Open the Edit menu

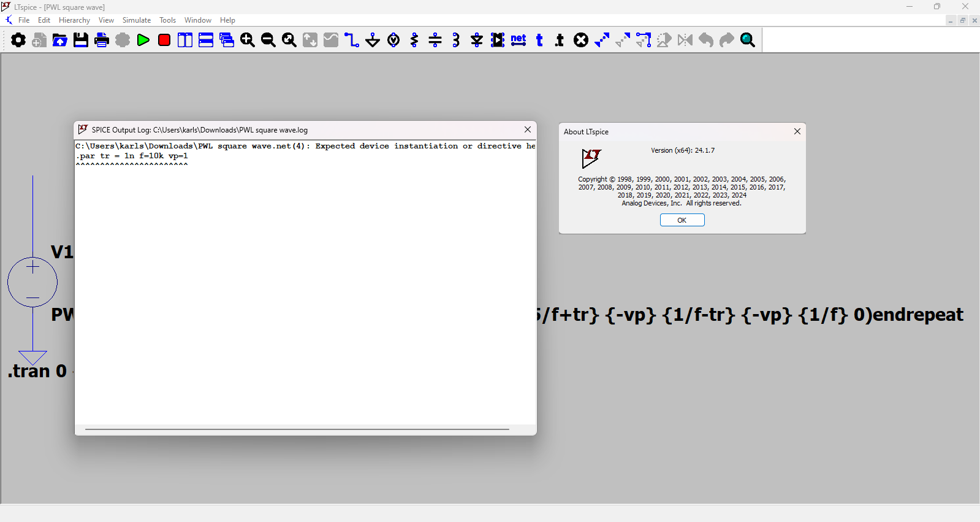pyautogui.click(x=44, y=20)
